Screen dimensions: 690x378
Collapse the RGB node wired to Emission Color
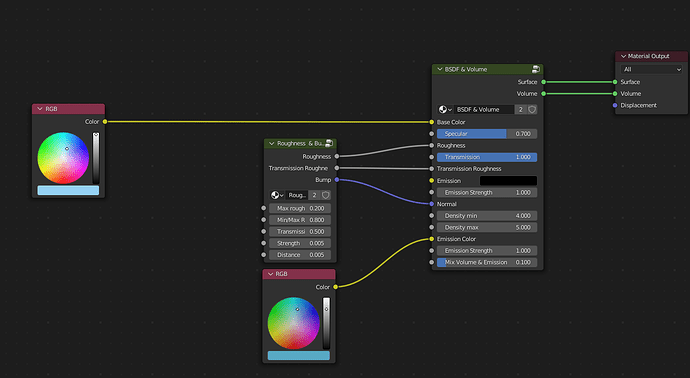point(271,274)
